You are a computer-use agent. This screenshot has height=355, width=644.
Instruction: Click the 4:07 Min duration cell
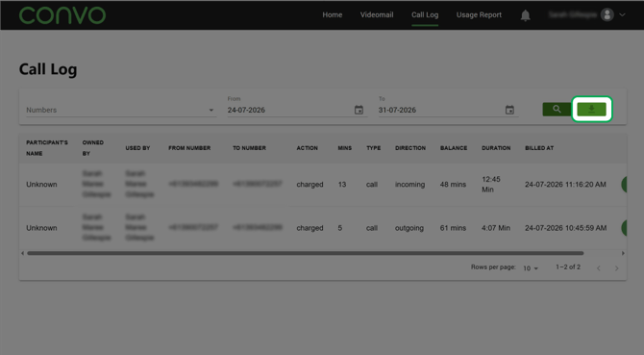tap(496, 228)
